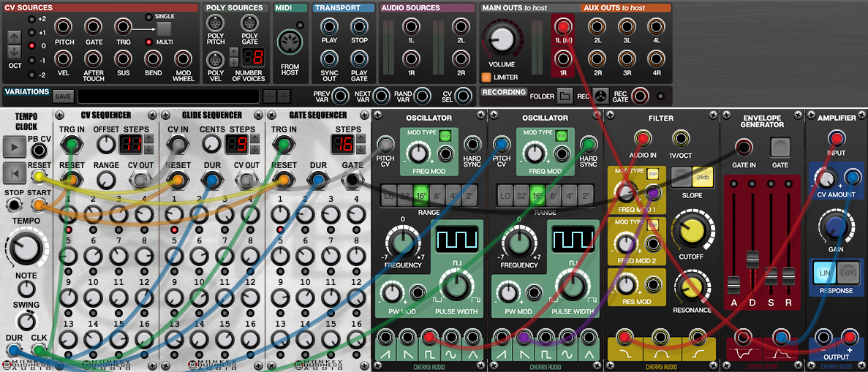Image resolution: width=868 pixels, height=372 pixels.
Task: Click the MOD WHEEL jack
Action: tap(184, 58)
